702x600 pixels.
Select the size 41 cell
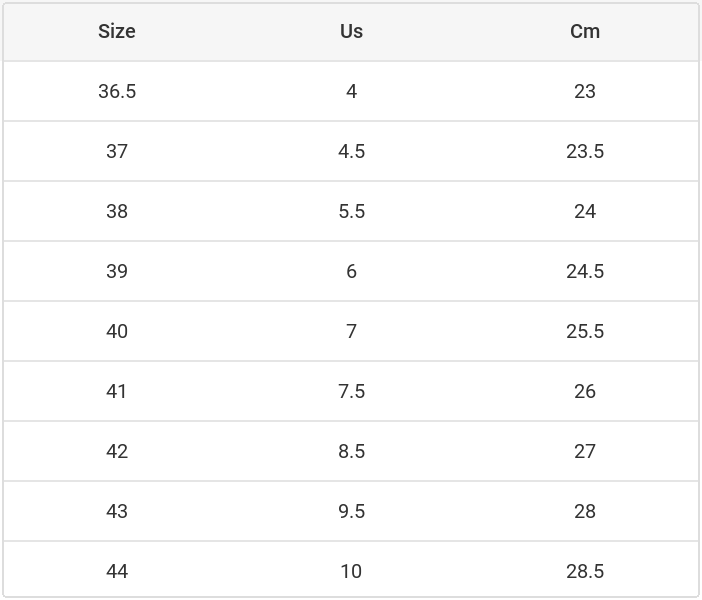coord(117,391)
